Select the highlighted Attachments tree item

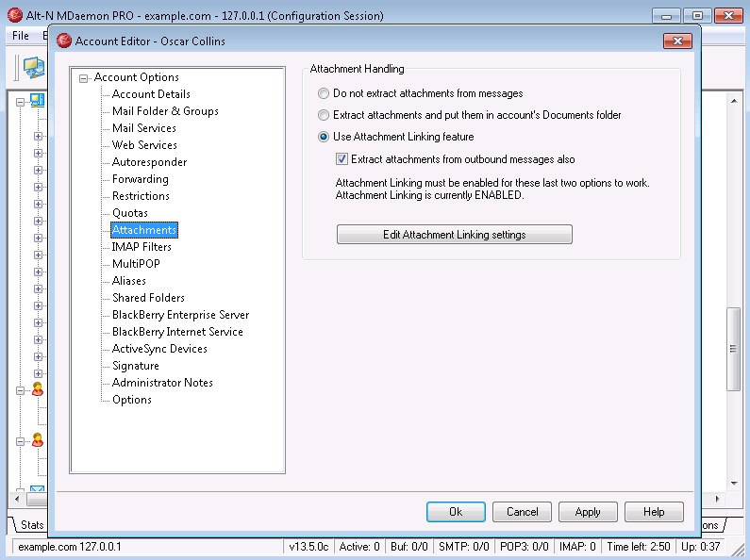point(144,230)
